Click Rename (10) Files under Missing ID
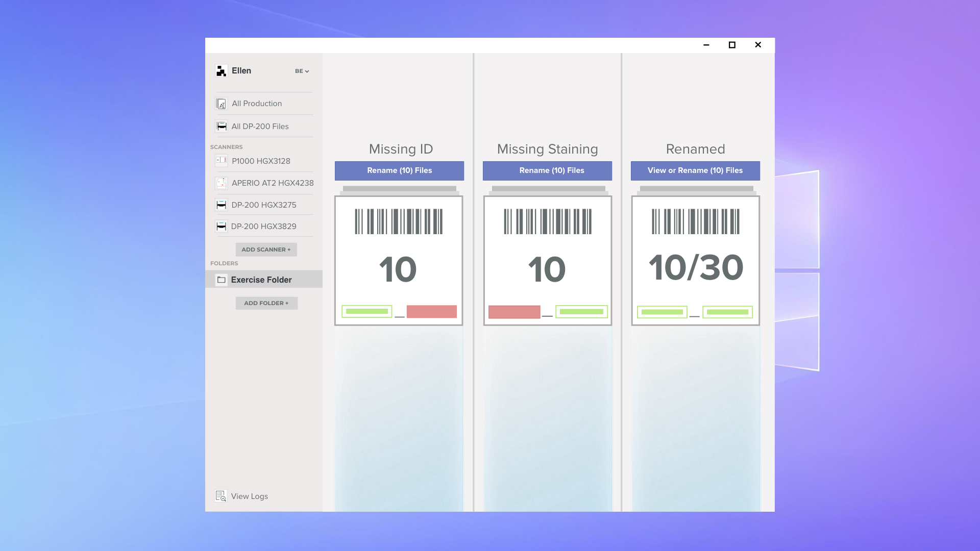 (x=399, y=170)
